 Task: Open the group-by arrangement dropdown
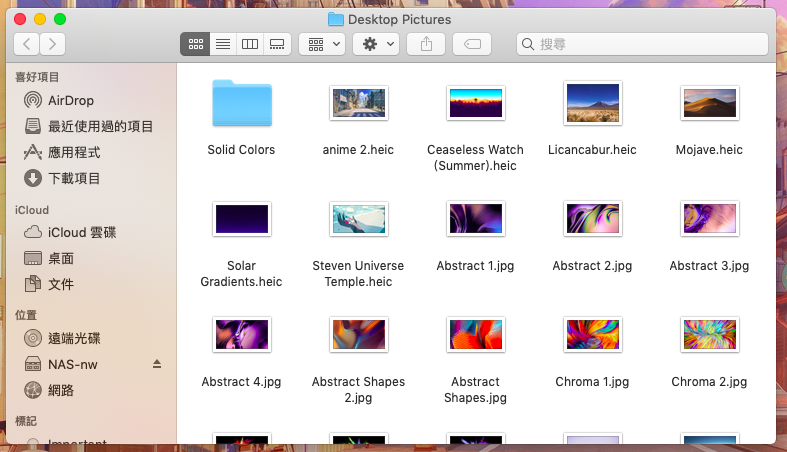point(323,44)
